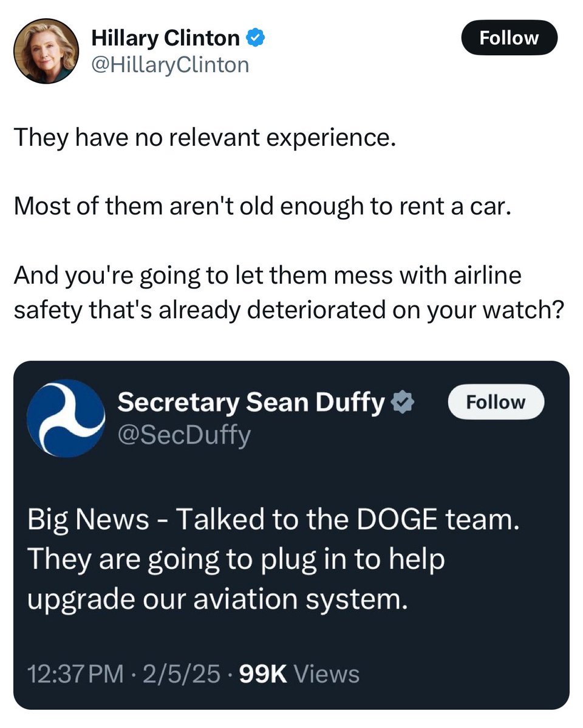Click the "They are going to plug in to help" line
583x728 pixels.
(237, 560)
